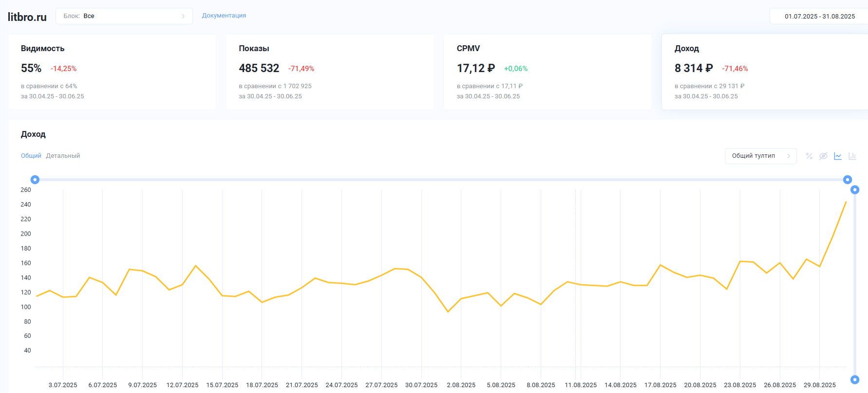Switch to line chart view

tap(838, 156)
